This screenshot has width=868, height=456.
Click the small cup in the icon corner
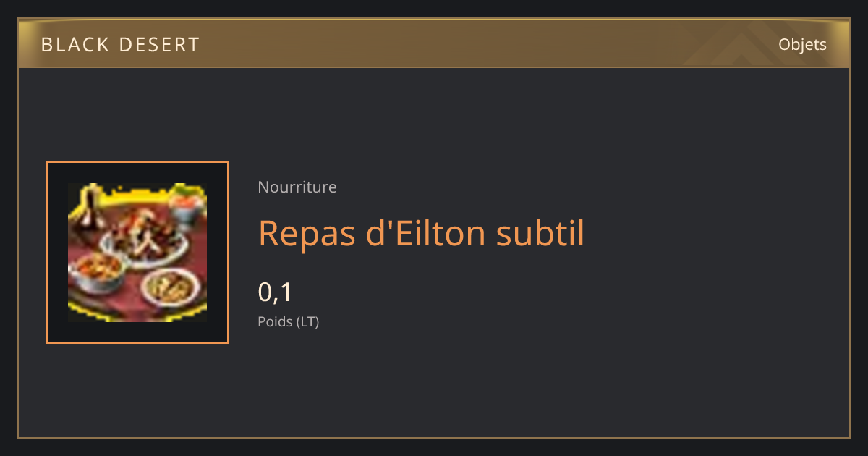(x=184, y=203)
